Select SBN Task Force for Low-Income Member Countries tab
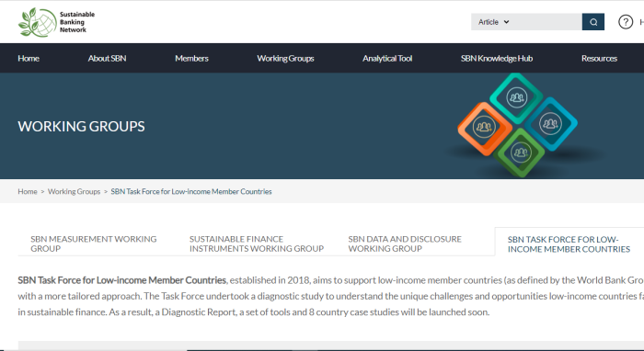 pos(569,244)
